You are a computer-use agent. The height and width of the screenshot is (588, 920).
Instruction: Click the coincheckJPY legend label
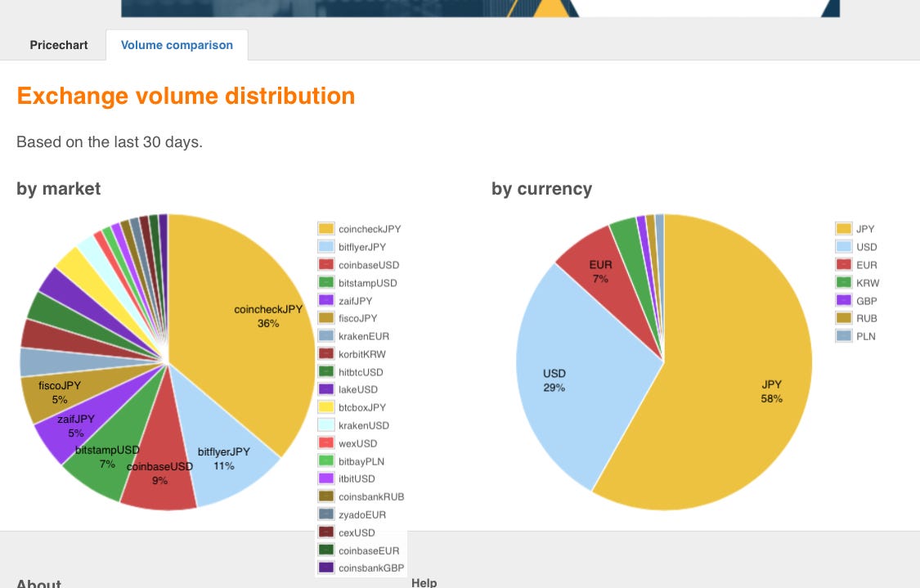[369, 229]
